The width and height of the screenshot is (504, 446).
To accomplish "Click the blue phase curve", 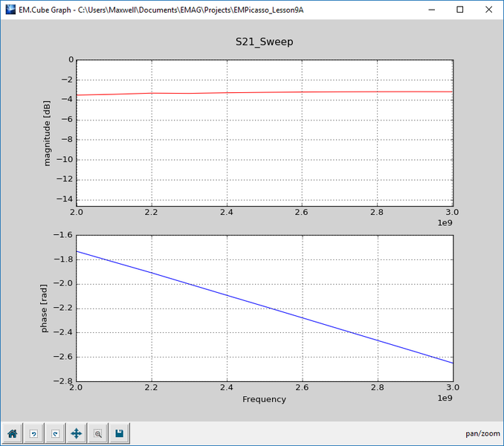I will pos(264,307).
